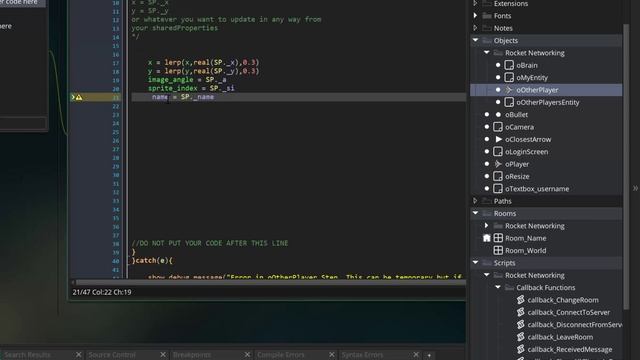Collapse the Objects folder arrow
640x360 pixels.
(x=476, y=40)
